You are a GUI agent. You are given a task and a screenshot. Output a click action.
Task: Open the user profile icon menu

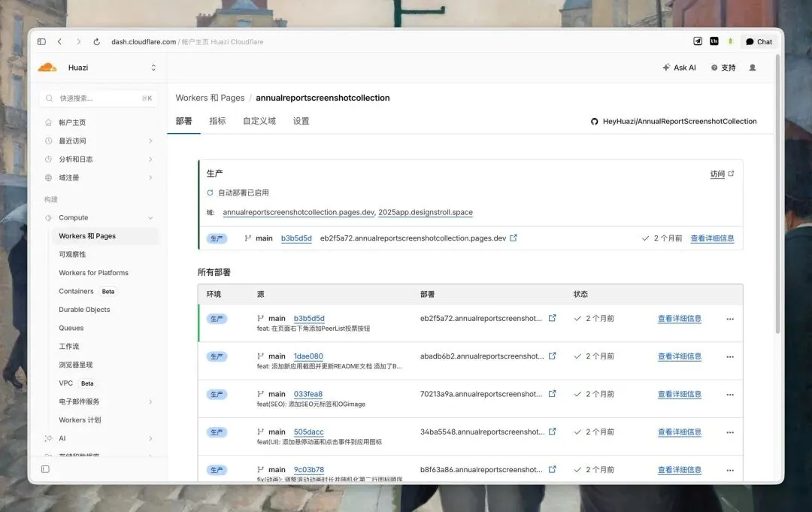click(753, 68)
